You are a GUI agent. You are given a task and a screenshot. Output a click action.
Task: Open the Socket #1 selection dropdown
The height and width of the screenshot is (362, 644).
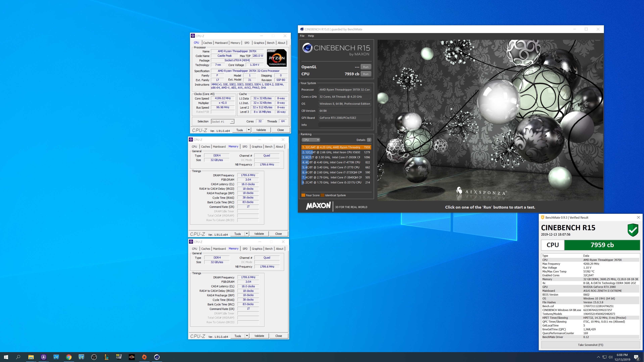pyautogui.click(x=223, y=121)
